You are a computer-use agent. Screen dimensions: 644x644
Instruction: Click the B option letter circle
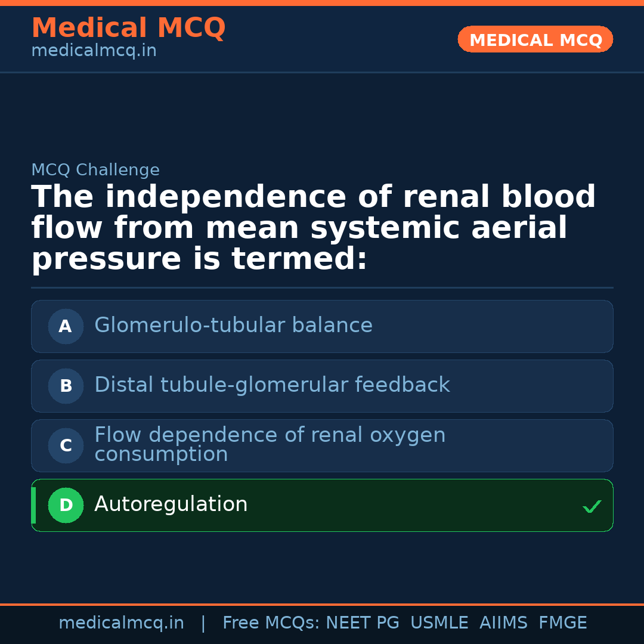coord(66,386)
